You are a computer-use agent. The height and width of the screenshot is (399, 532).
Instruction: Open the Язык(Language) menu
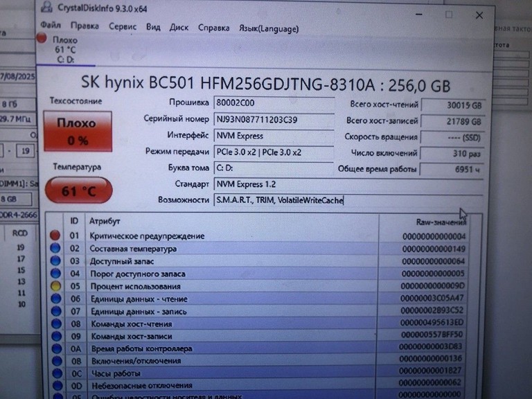269,29
